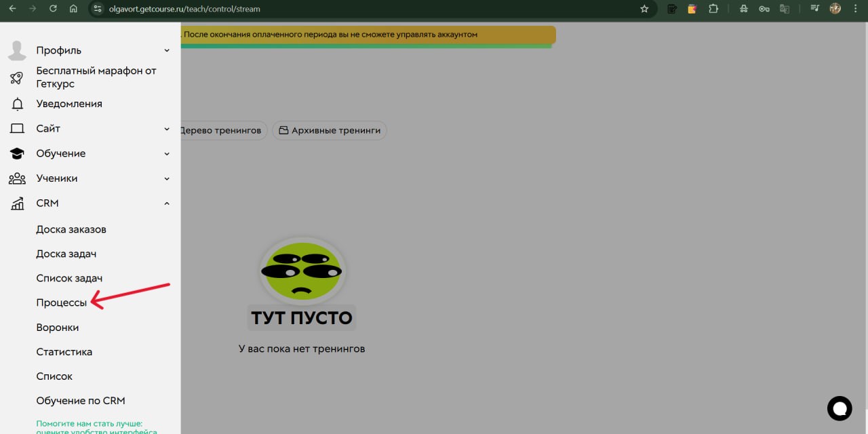Image resolution: width=868 pixels, height=434 pixels.
Task: Click the rocket icon for free marathon
Action: (17, 77)
